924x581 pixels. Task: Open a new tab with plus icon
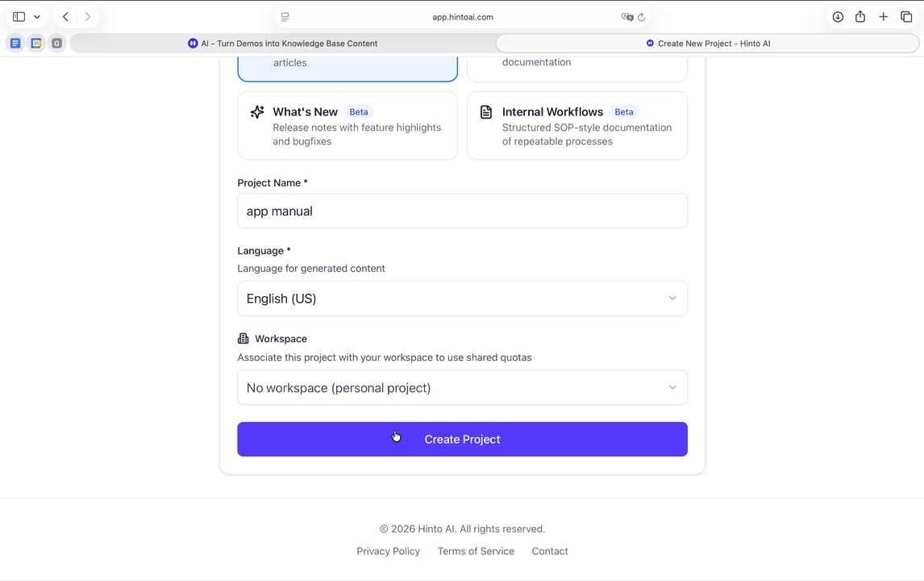(884, 17)
